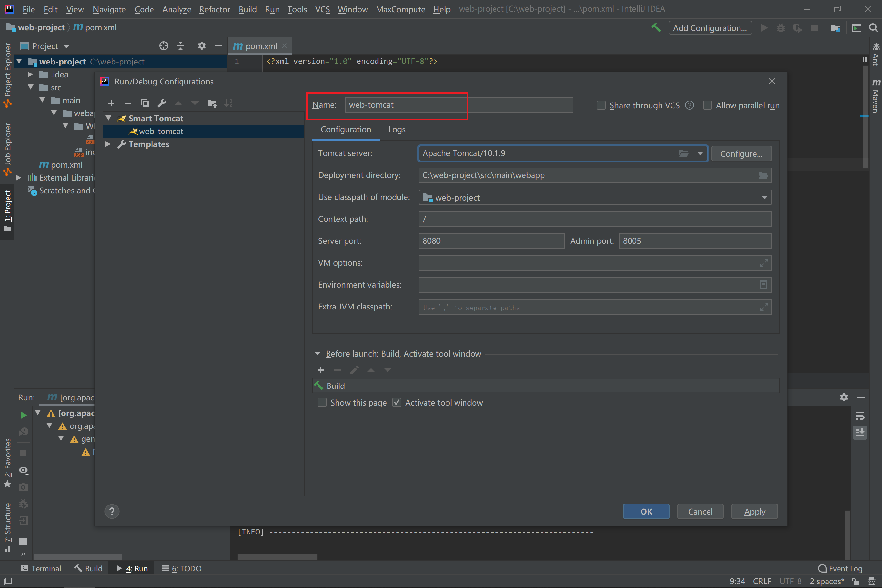This screenshot has height=588, width=882.
Task: Uncheck Activate tool window checkbox
Action: pos(397,403)
